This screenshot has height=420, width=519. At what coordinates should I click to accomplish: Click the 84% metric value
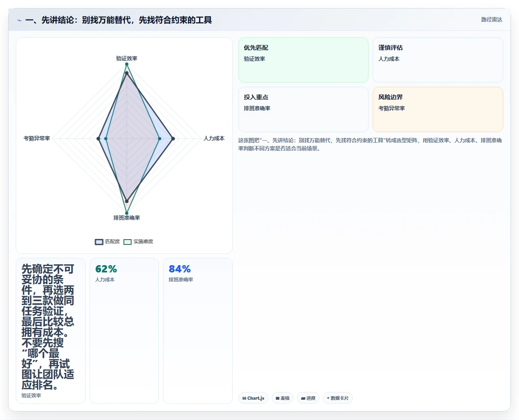tap(180, 269)
